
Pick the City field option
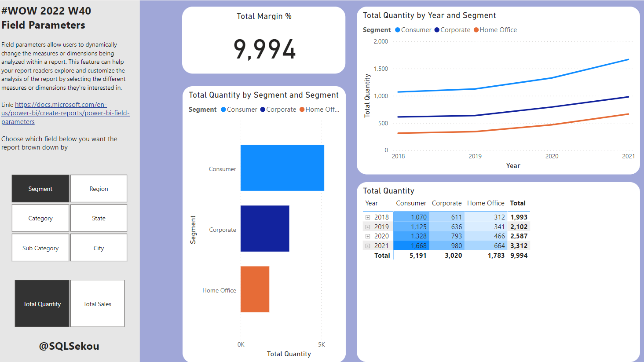click(x=99, y=248)
